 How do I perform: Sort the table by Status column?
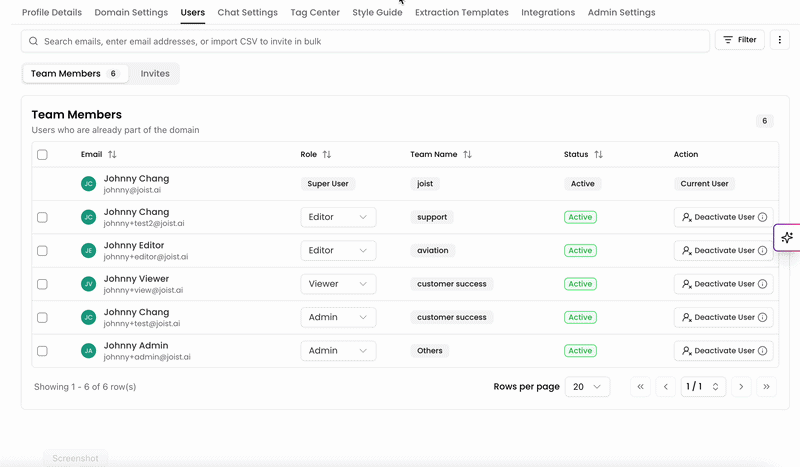[x=598, y=154]
